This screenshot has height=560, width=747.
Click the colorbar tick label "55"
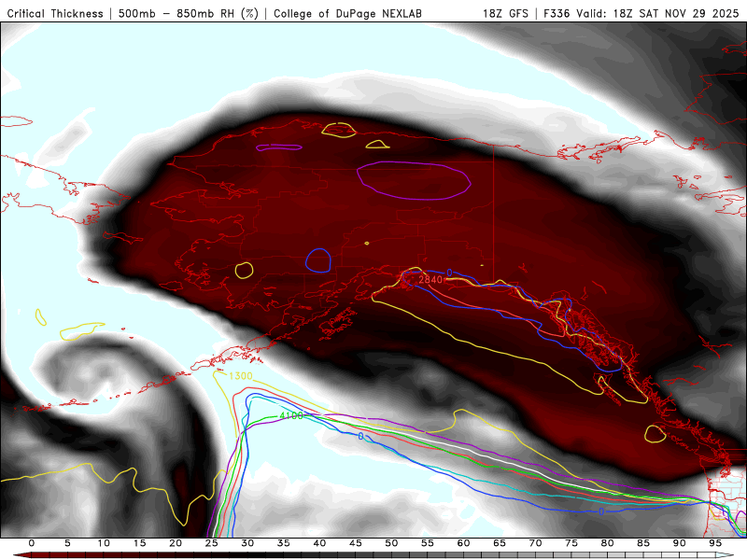click(428, 543)
